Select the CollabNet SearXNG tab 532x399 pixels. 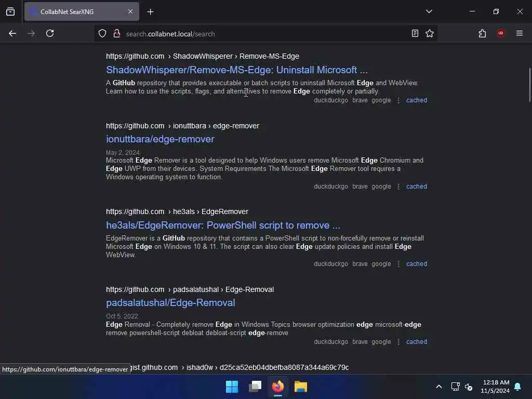[x=82, y=11]
